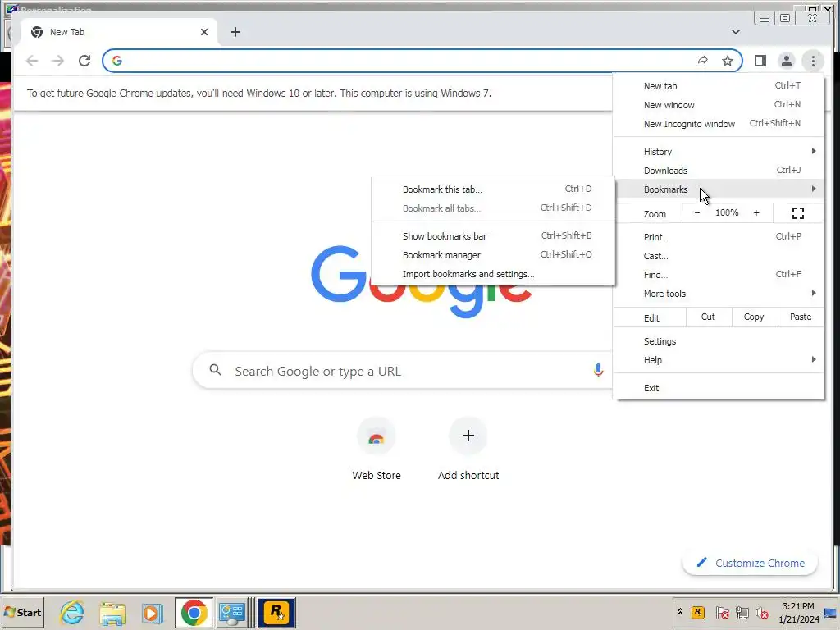
Task: Open a new tab with plus button
Action: click(x=235, y=32)
